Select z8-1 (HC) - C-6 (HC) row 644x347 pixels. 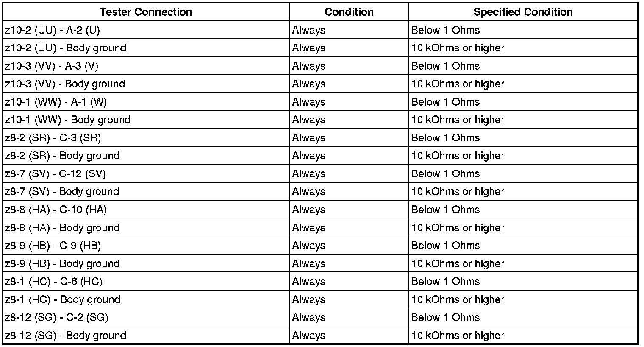point(320,281)
